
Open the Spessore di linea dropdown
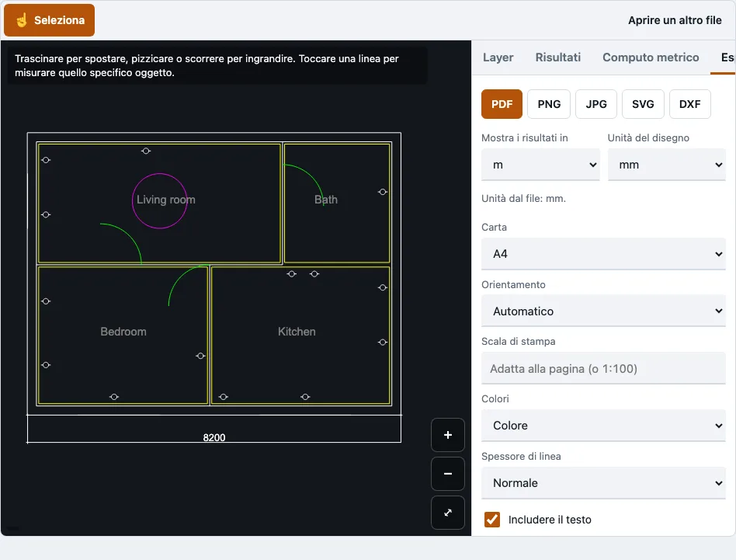coord(604,483)
